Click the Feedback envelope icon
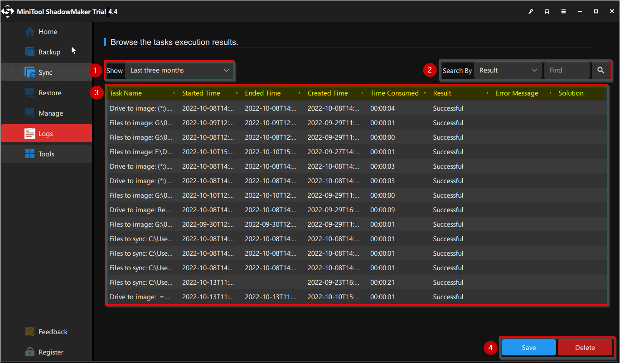 (x=30, y=332)
